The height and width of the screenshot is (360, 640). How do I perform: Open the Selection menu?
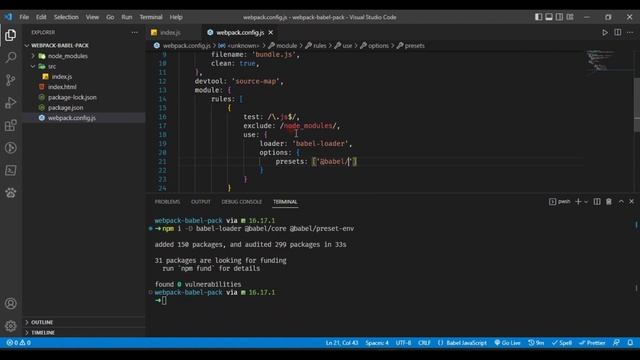click(x=66, y=17)
